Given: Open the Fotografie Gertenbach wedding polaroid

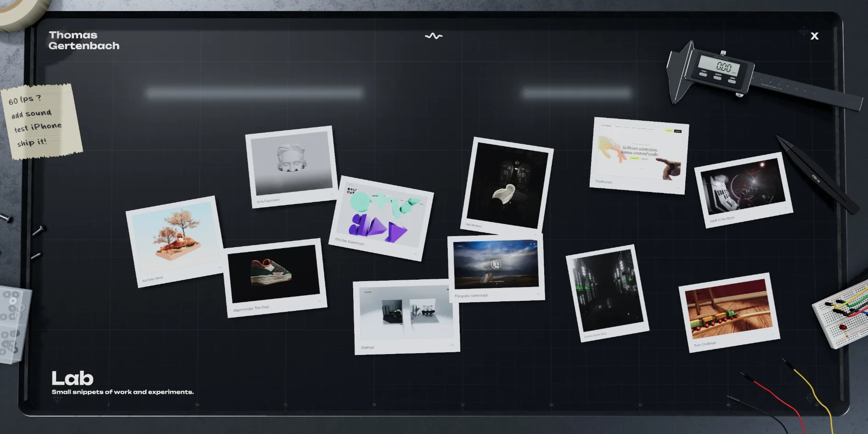Looking at the screenshot, I should tap(496, 268).
